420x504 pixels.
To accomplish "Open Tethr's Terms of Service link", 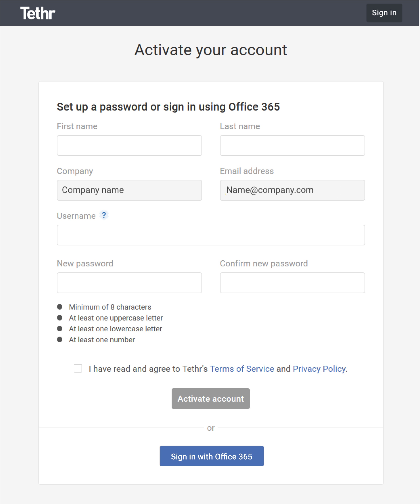I will click(242, 369).
